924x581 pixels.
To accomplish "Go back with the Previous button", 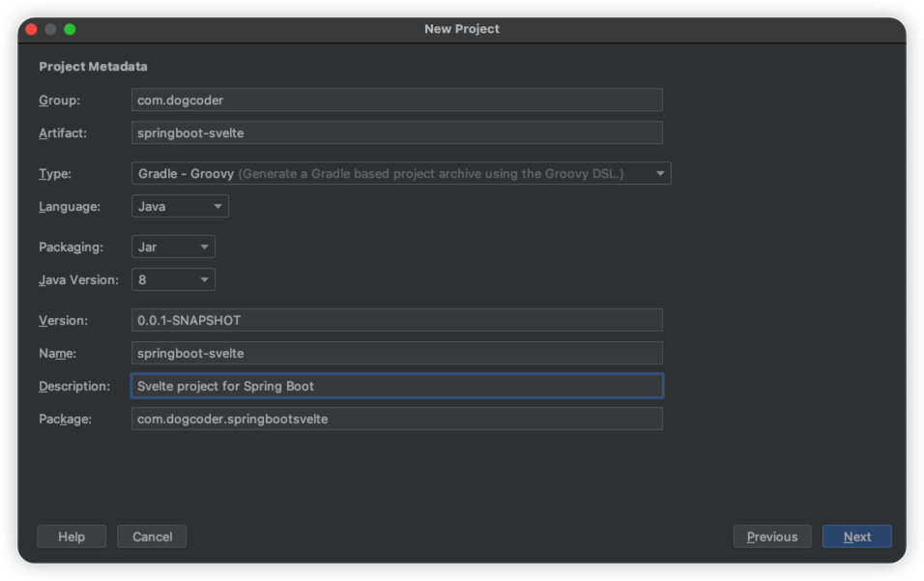I will 772,537.
